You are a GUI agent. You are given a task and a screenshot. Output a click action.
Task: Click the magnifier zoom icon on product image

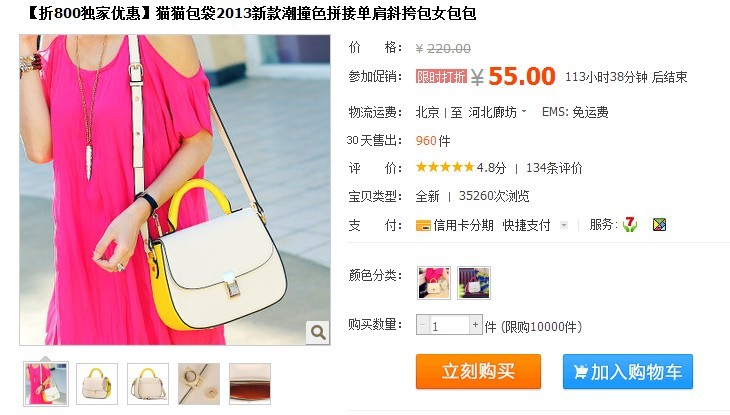(318, 332)
